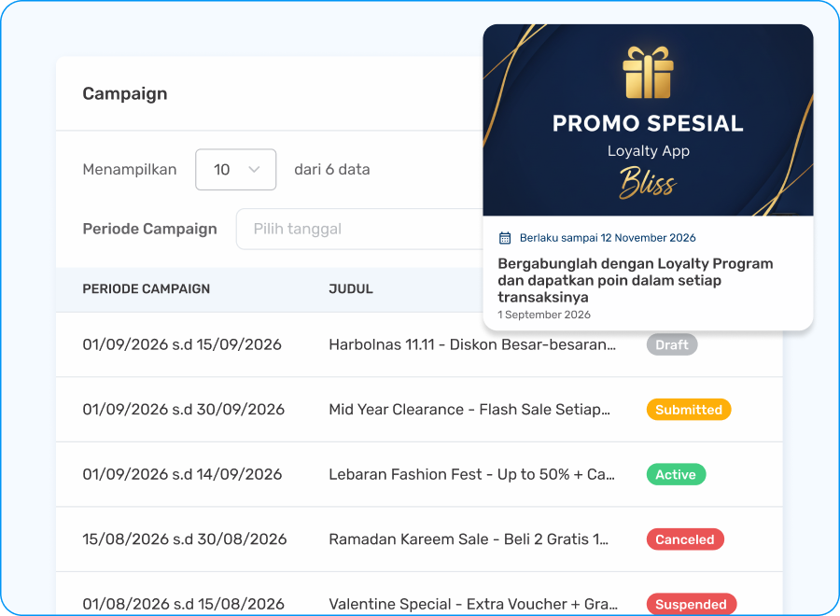Click the Suspended status badge
The width and height of the screenshot is (840, 616).
(x=691, y=604)
